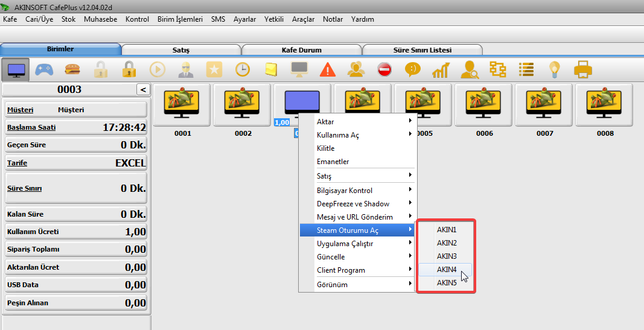The width and height of the screenshot is (644, 330).
Task: Expand the context menu Satış submenu
Action: coord(358,176)
